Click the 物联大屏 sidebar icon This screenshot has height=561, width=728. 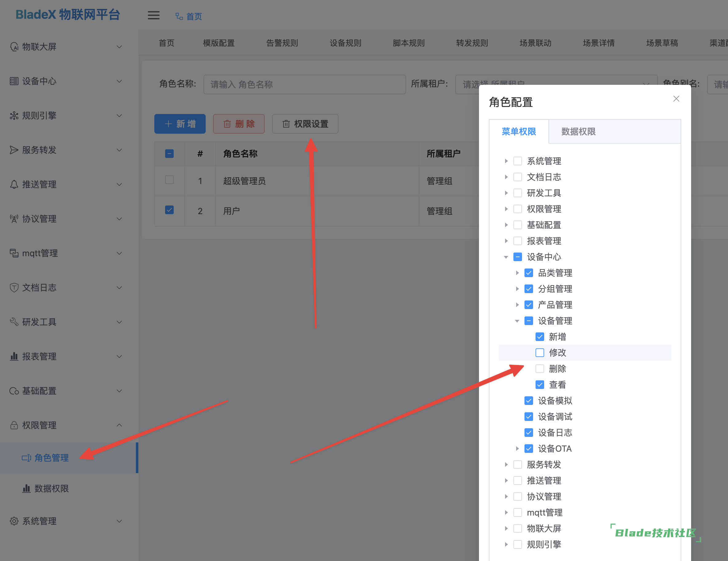pyautogui.click(x=14, y=47)
